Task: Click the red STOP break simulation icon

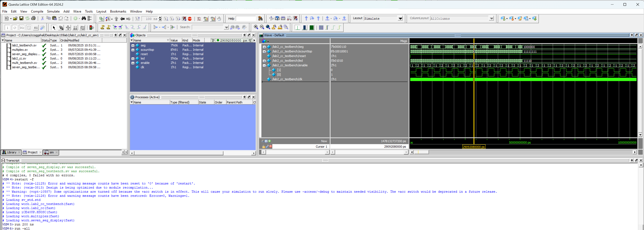Action: (190, 19)
